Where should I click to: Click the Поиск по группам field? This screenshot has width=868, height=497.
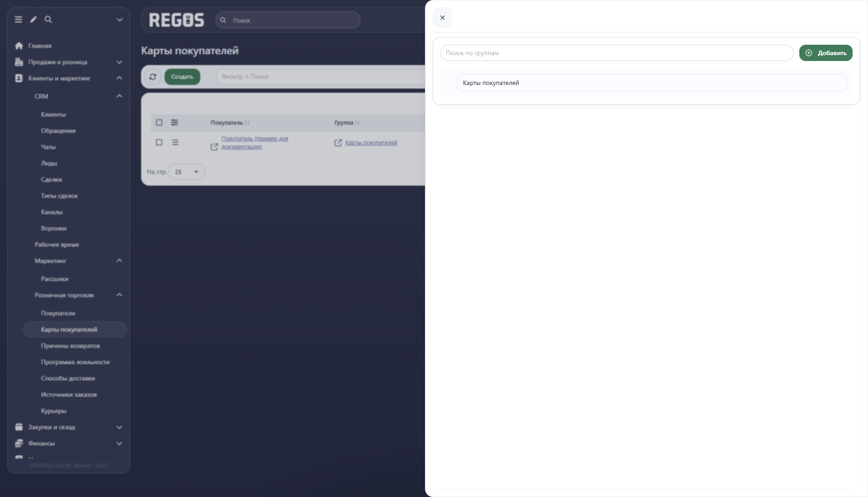pyautogui.click(x=617, y=53)
